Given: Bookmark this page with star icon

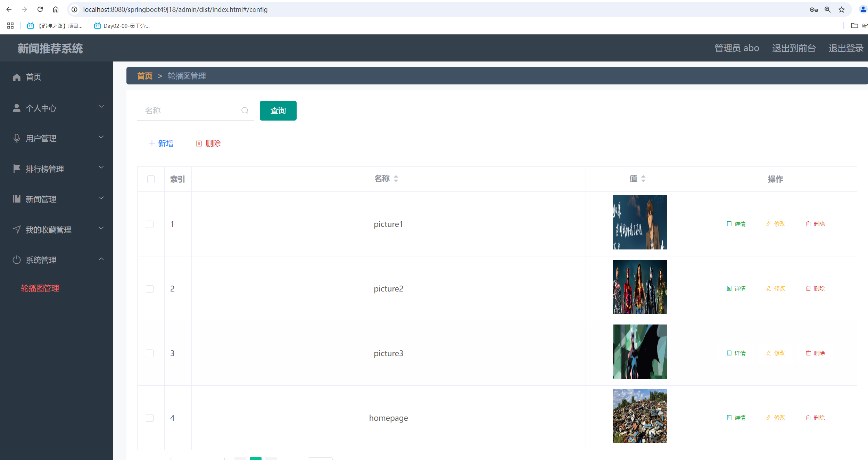Looking at the screenshot, I should coord(842,10).
